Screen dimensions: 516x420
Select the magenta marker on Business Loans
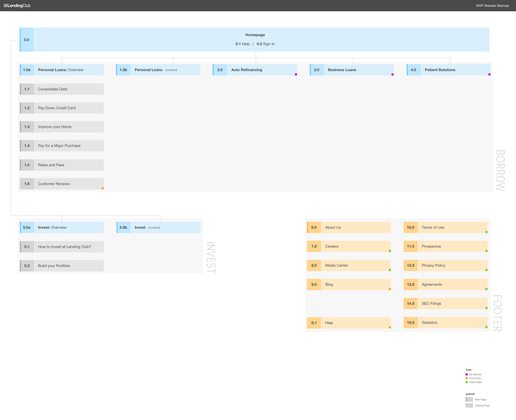pyautogui.click(x=392, y=74)
